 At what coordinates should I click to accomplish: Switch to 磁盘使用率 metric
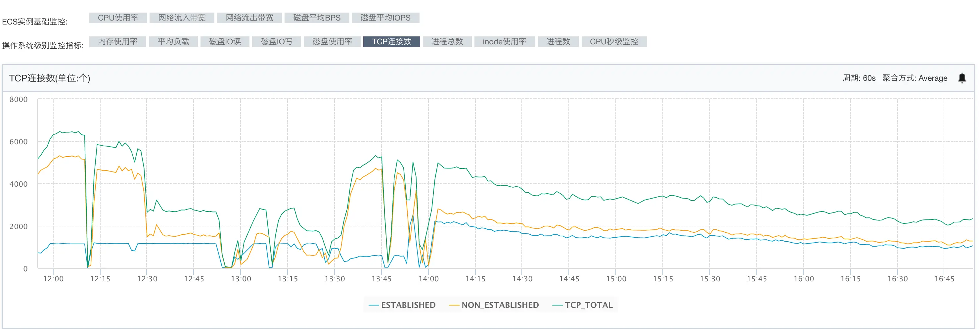coord(332,41)
